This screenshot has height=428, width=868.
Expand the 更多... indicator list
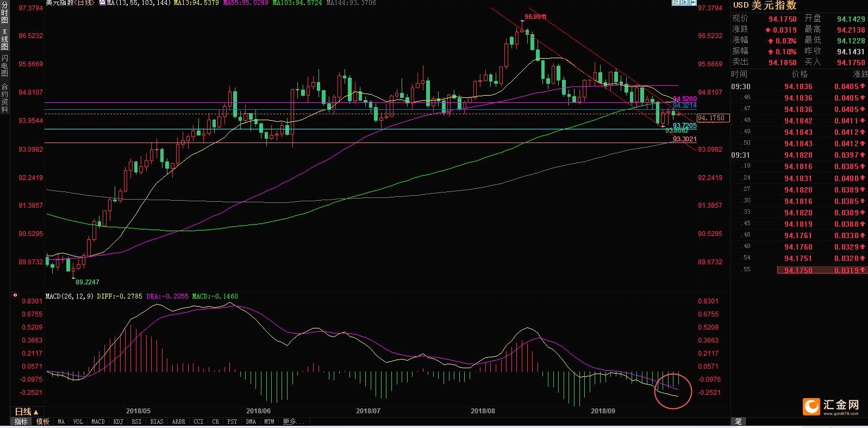(x=294, y=421)
